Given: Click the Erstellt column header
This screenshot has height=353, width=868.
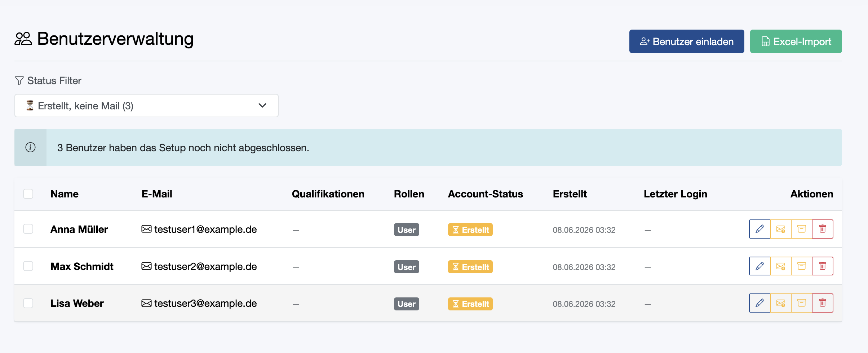Looking at the screenshot, I should (570, 194).
